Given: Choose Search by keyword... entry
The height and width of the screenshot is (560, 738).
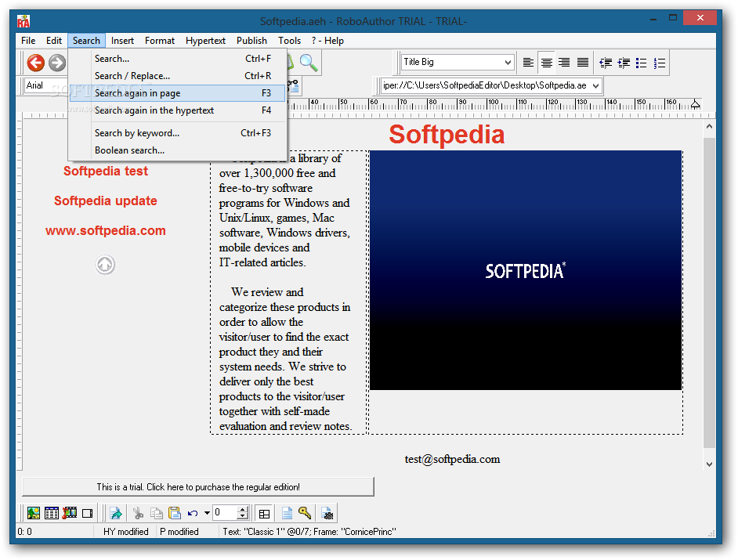Looking at the screenshot, I should click(177, 133).
